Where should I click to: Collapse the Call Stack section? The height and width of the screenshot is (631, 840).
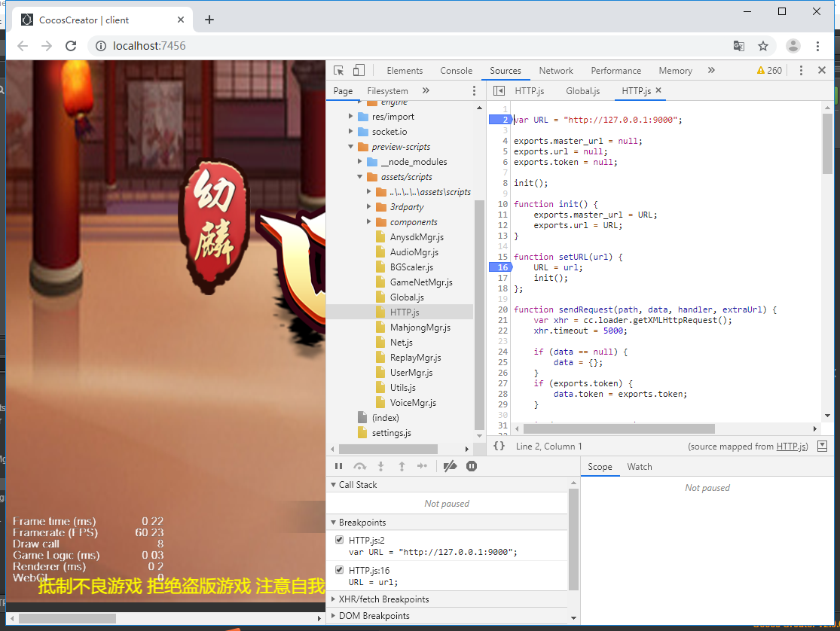tap(333, 484)
